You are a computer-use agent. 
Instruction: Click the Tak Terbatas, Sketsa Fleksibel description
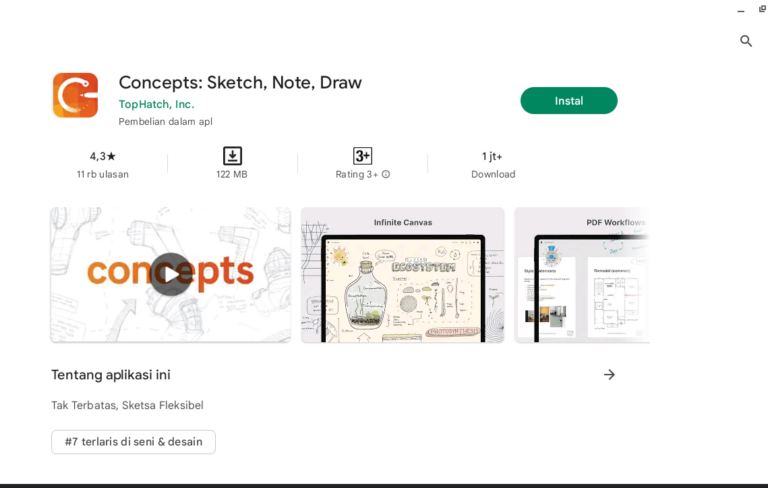pyautogui.click(x=127, y=405)
